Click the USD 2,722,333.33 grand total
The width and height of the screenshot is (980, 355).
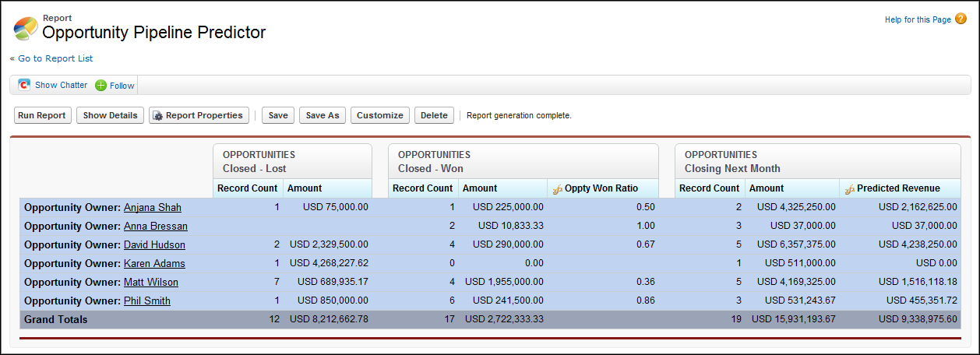click(x=504, y=319)
